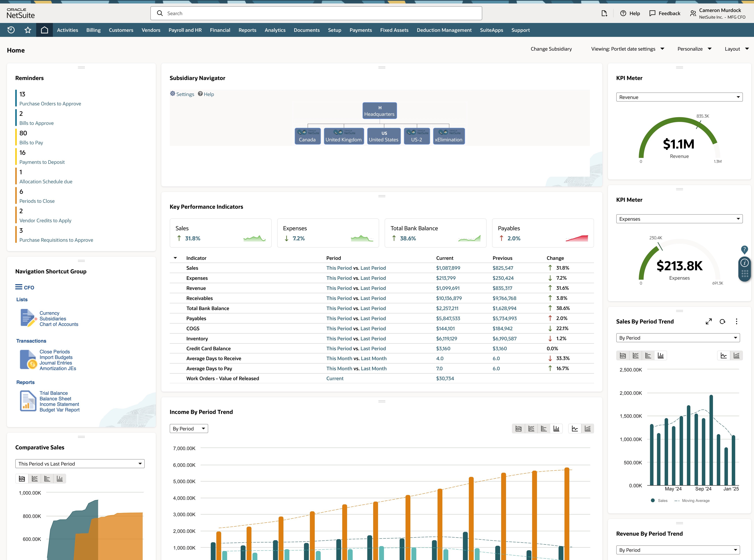This screenshot has height=560, width=754.
Task: Click the create new document icon
Action: click(x=604, y=13)
